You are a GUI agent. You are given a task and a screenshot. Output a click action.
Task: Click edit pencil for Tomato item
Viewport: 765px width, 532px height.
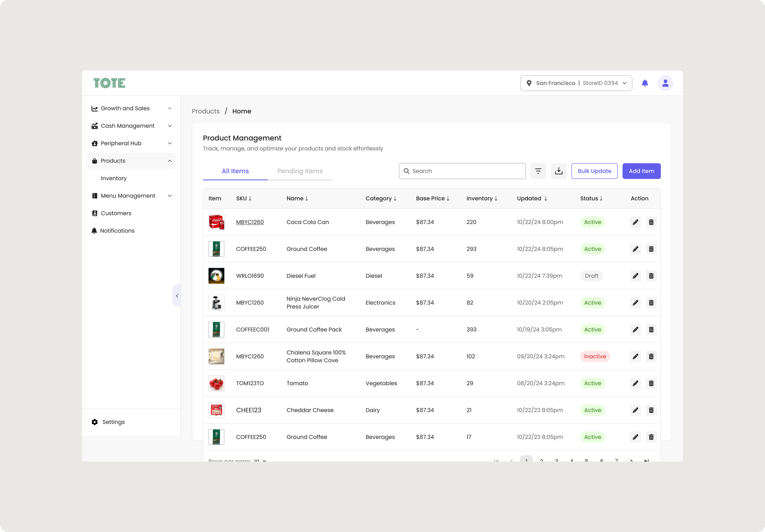(635, 383)
